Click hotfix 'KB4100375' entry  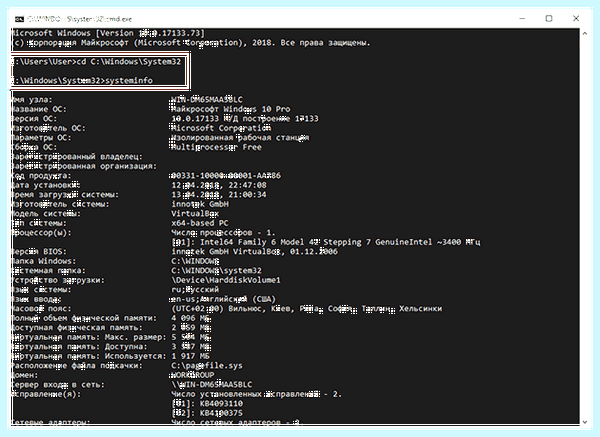[x=221, y=413]
